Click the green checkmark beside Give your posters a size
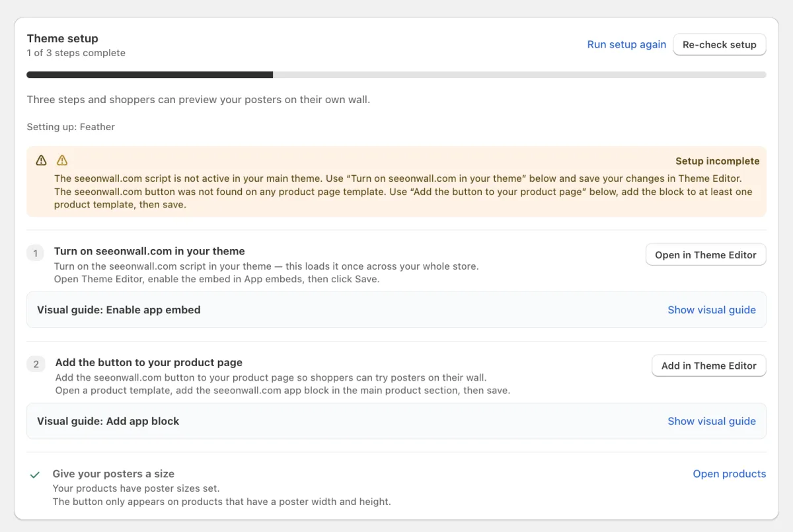Image resolution: width=793 pixels, height=532 pixels. 35,475
